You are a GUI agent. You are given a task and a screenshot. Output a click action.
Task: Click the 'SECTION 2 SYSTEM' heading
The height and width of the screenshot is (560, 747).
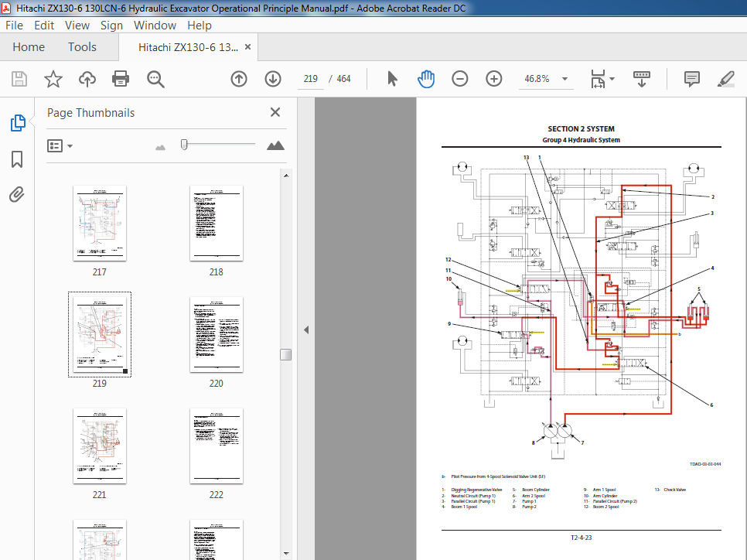(581, 128)
